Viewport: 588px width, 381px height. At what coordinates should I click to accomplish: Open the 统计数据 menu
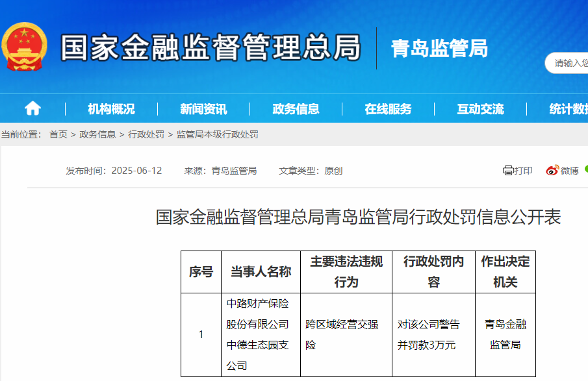(569, 109)
